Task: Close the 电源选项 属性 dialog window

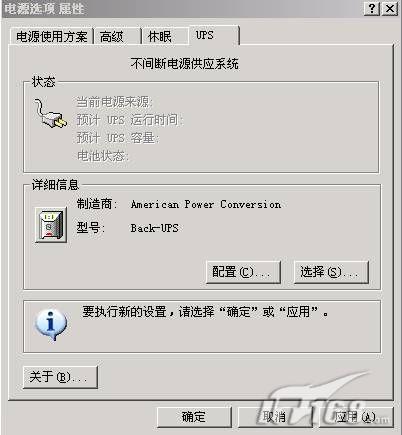Action: [x=390, y=8]
